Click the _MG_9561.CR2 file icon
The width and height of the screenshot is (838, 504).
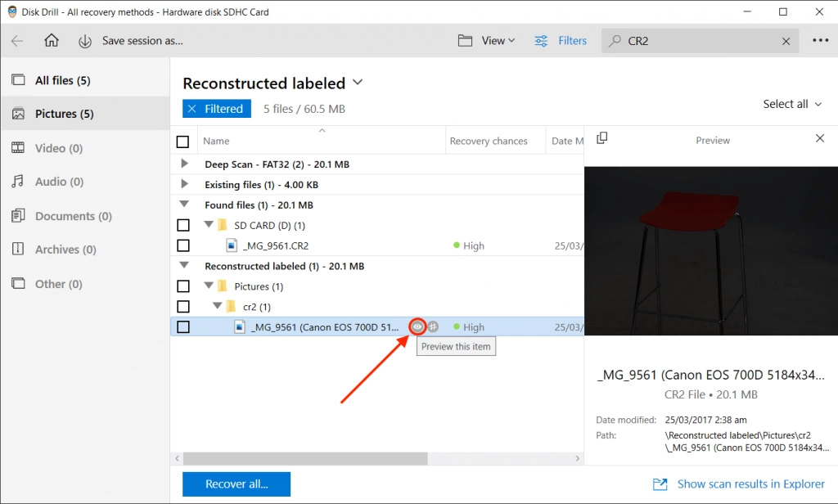232,245
